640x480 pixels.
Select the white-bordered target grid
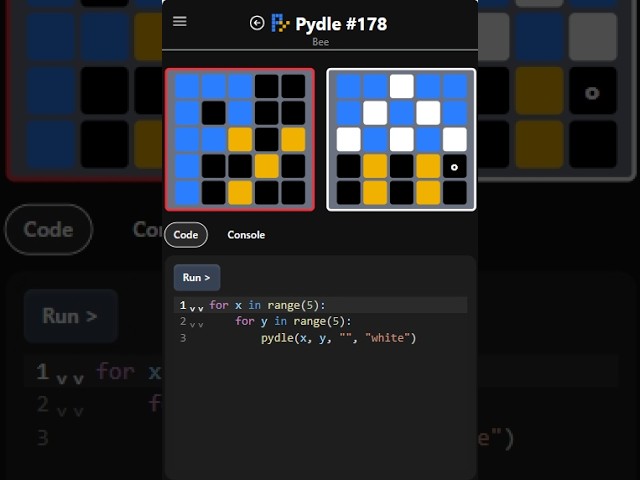click(x=401, y=140)
